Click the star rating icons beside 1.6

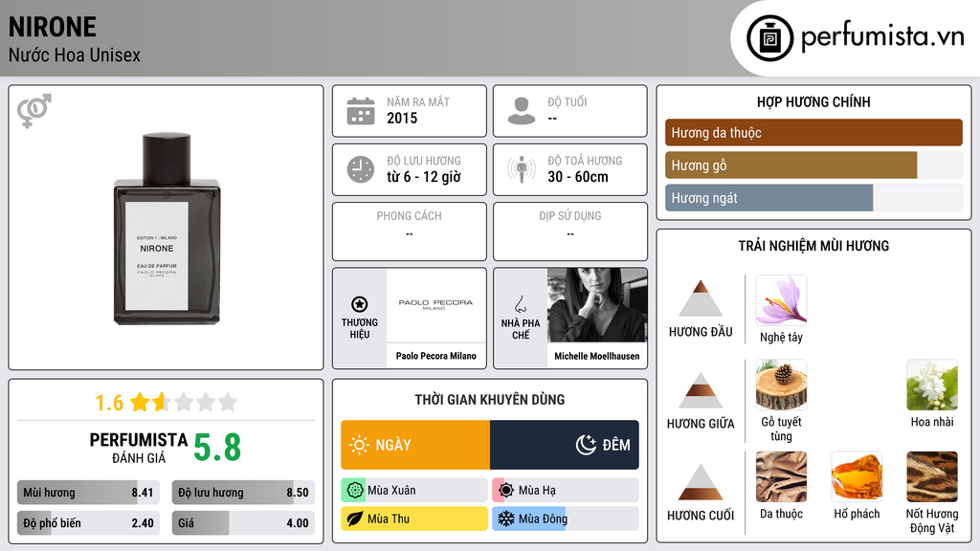184,402
